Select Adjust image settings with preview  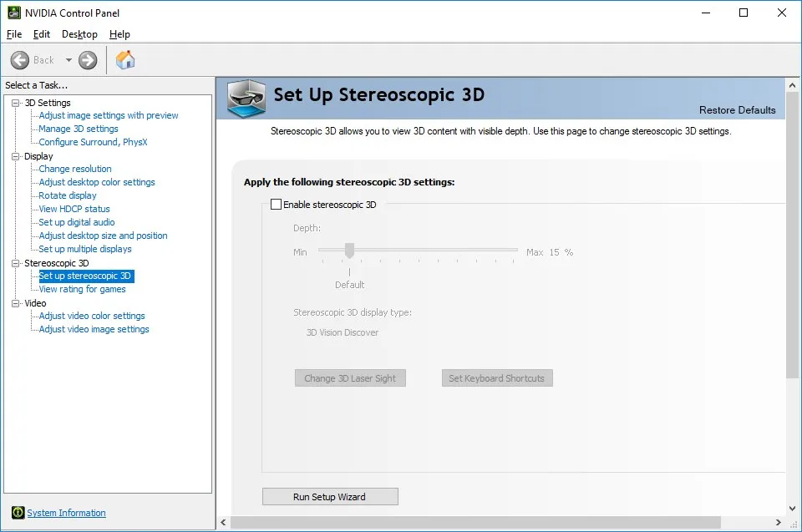click(109, 115)
